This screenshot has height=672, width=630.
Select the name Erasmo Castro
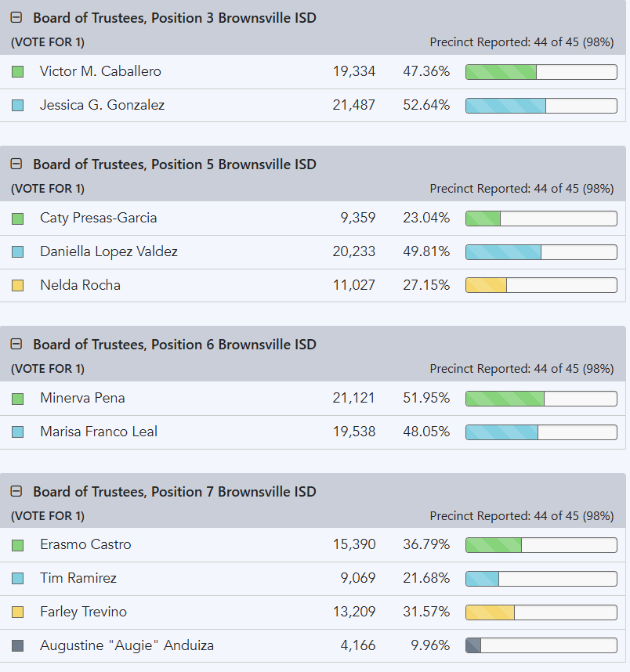click(x=85, y=544)
